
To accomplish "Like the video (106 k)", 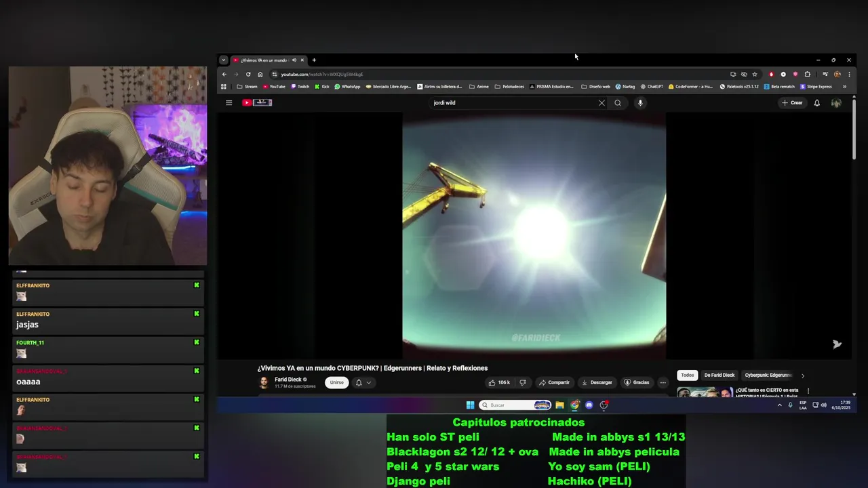I will 499,383.
